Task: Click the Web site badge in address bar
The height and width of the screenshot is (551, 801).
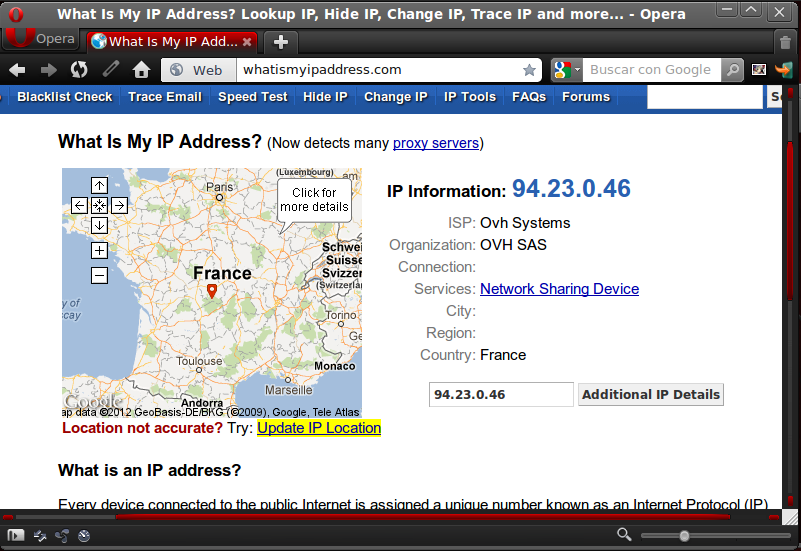Action: (x=199, y=70)
